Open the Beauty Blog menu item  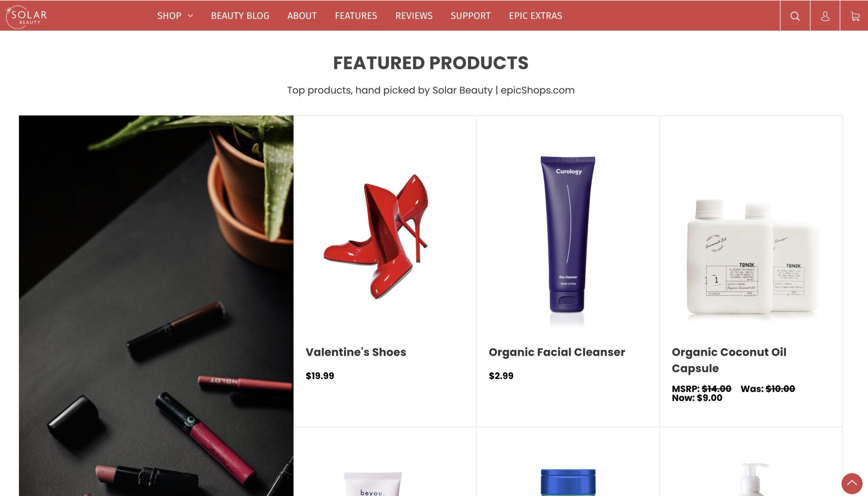[240, 16]
